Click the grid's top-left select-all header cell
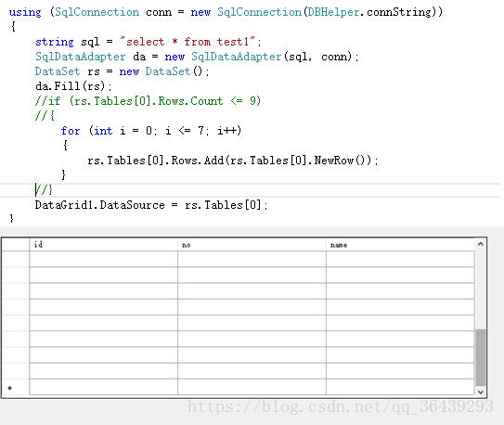Viewport: 504px width, 425px height. [16, 245]
